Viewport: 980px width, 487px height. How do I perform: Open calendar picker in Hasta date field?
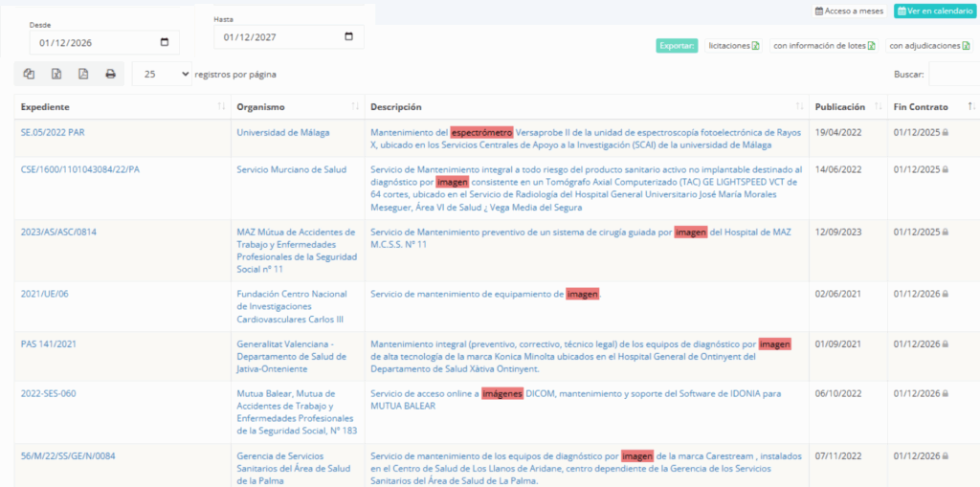coord(348,37)
